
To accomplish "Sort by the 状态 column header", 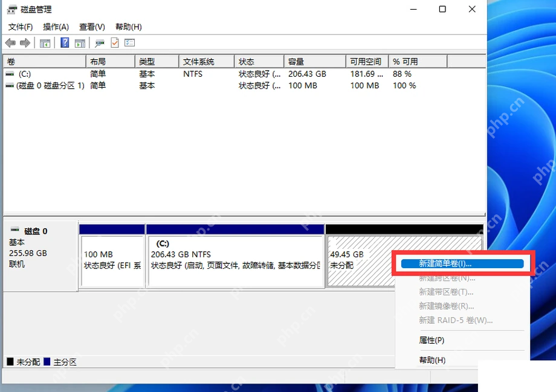I will 259,62.
